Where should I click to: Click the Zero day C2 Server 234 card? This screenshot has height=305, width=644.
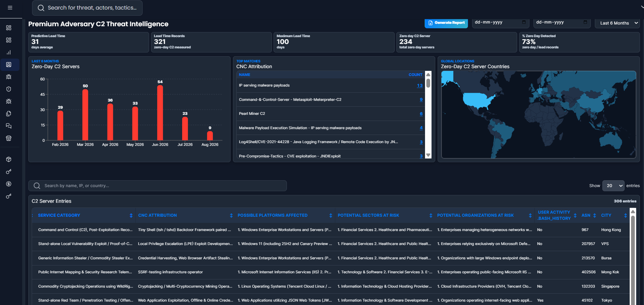456,42
